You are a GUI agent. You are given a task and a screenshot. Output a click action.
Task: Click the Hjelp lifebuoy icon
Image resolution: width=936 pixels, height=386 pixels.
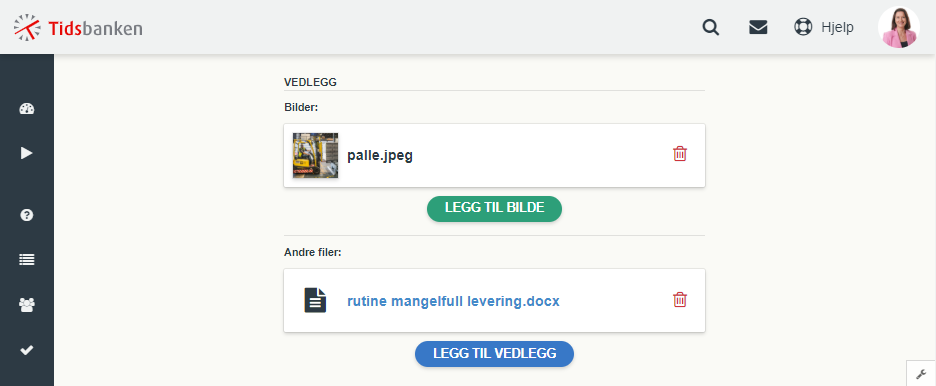pyautogui.click(x=803, y=27)
